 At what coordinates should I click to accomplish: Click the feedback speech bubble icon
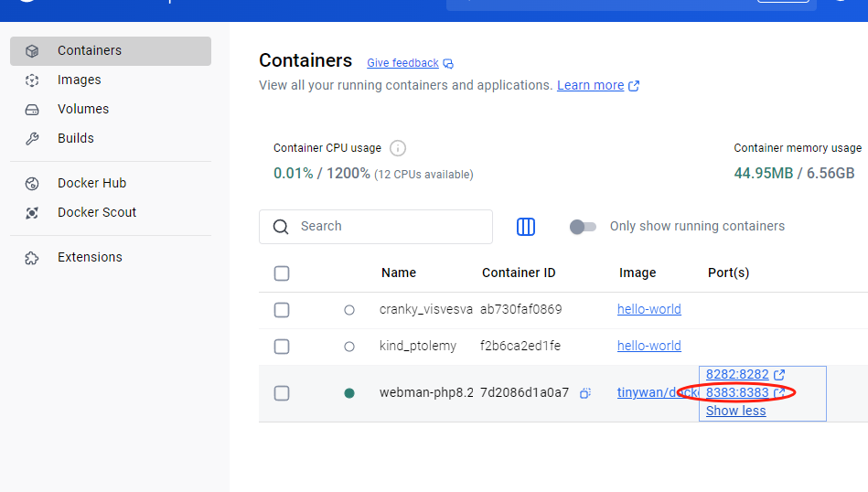pyautogui.click(x=448, y=64)
